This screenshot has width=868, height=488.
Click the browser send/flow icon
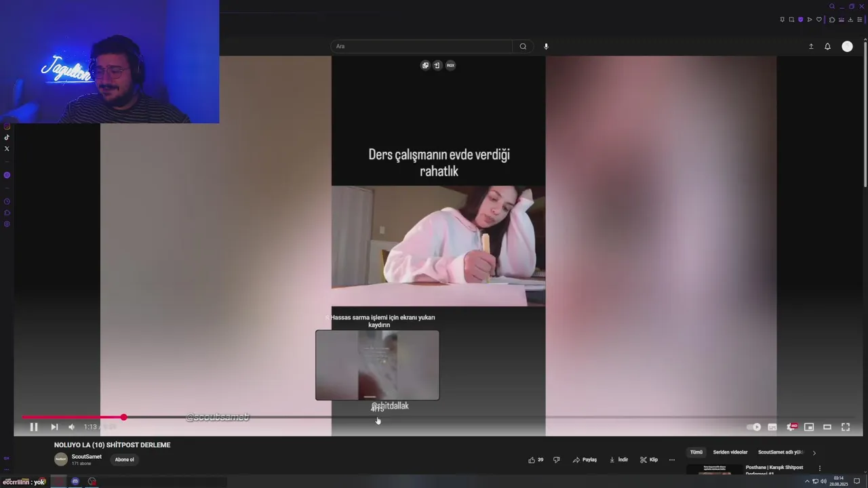(x=810, y=20)
